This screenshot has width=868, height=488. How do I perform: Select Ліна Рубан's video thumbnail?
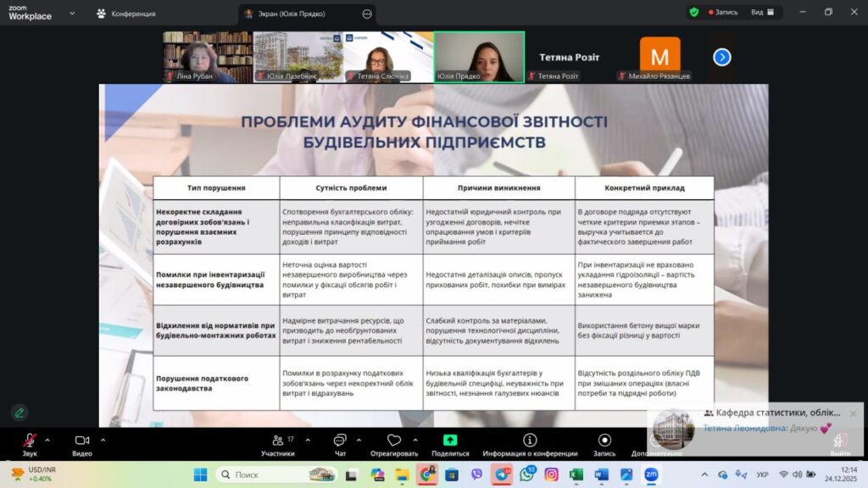click(208, 57)
